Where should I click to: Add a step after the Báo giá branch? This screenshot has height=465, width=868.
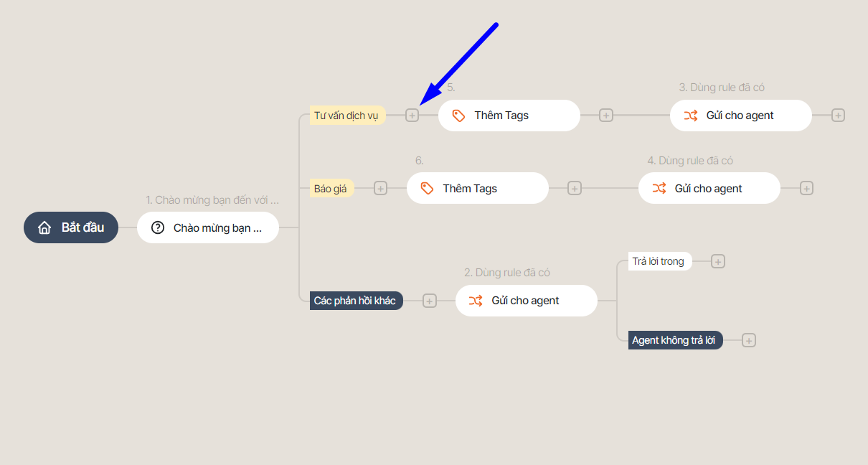click(x=380, y=188)
